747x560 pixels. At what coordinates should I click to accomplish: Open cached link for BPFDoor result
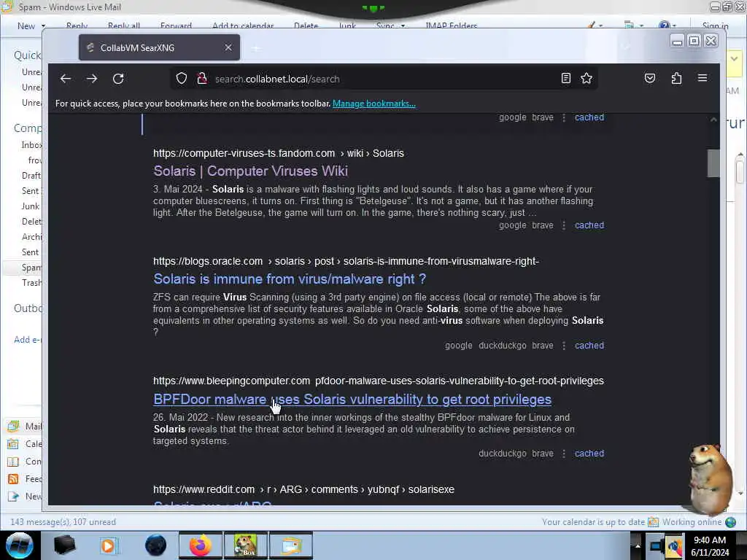point(589,454)
